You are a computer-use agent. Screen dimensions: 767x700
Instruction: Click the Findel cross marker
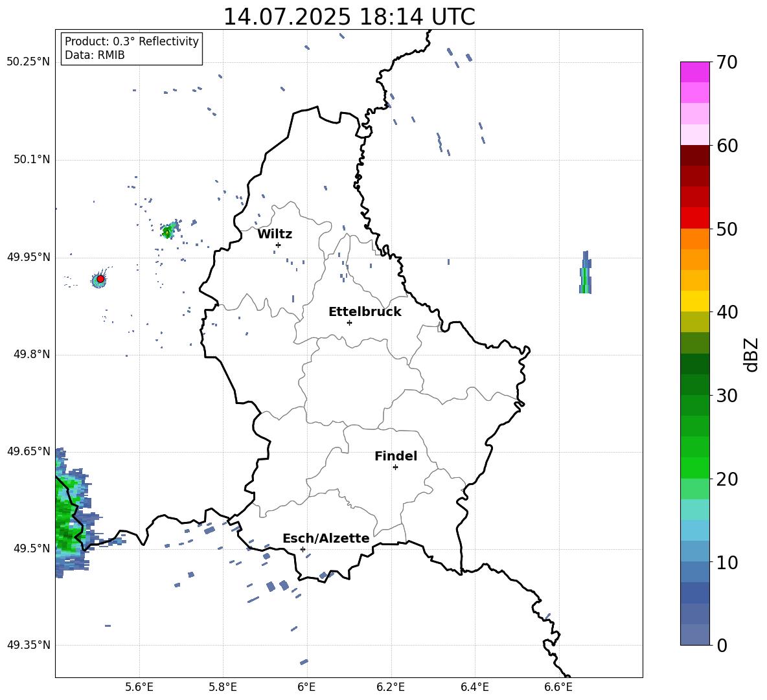coord(395,468)
